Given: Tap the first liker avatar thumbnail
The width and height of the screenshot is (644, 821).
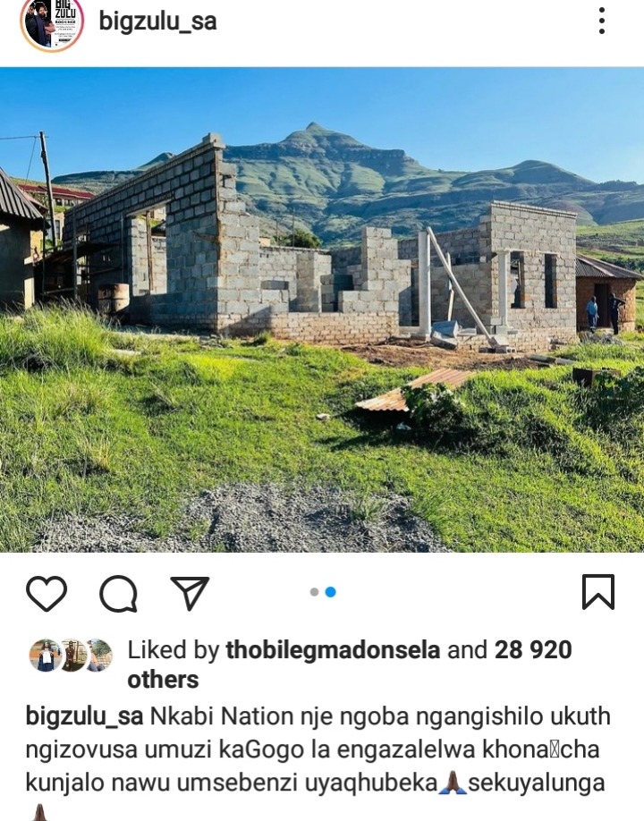Looking at the screenshot, I should pos(47,655).
